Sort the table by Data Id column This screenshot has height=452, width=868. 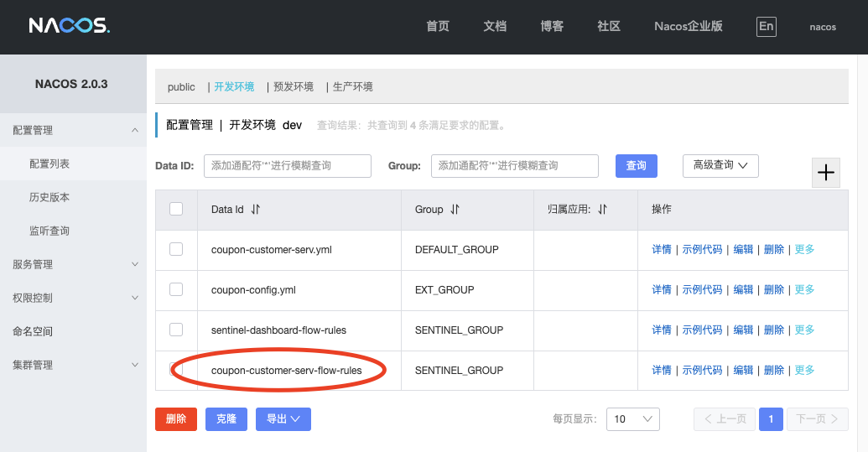256,210
